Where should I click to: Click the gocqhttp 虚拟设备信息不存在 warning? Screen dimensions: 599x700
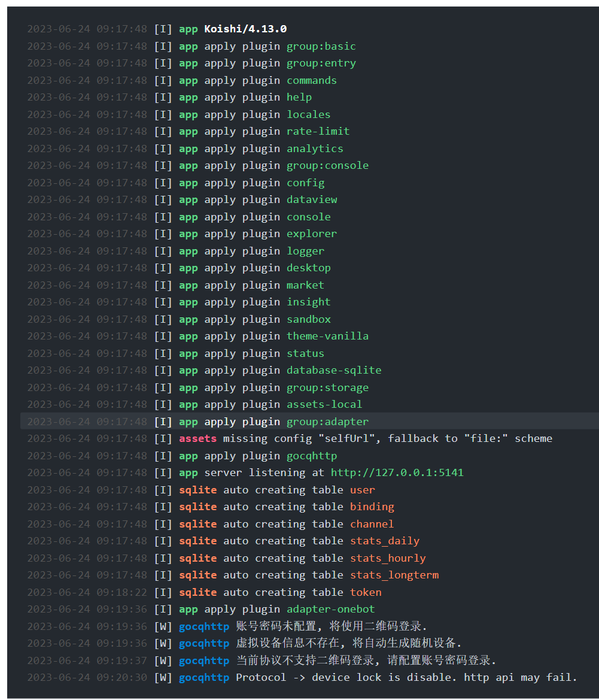pos(309,643)
